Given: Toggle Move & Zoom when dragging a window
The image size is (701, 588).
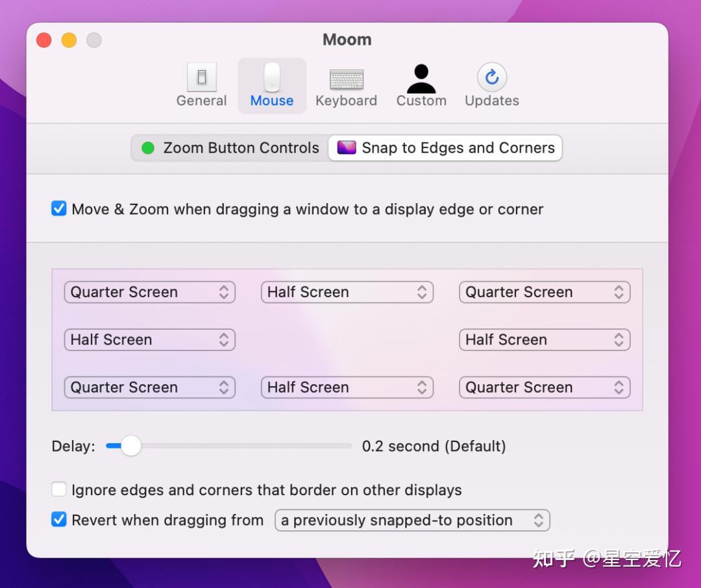Looking at the screenshot, I should [58, 209].
